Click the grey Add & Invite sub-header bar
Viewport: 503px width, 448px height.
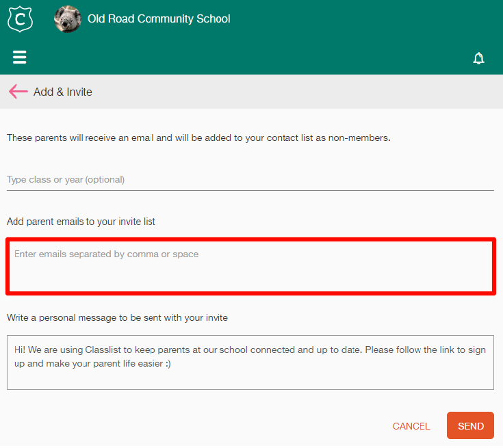tap(289, 92)
